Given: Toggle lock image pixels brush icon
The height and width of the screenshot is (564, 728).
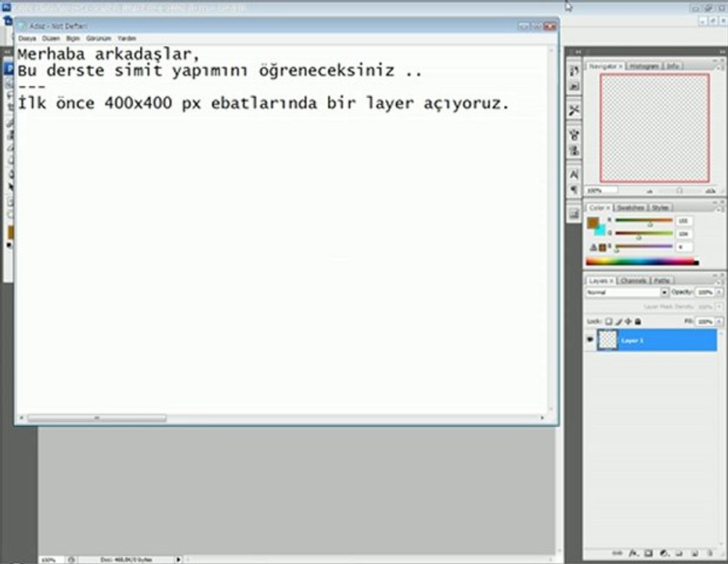Looking at the screenshot, I should coord(618,321).
